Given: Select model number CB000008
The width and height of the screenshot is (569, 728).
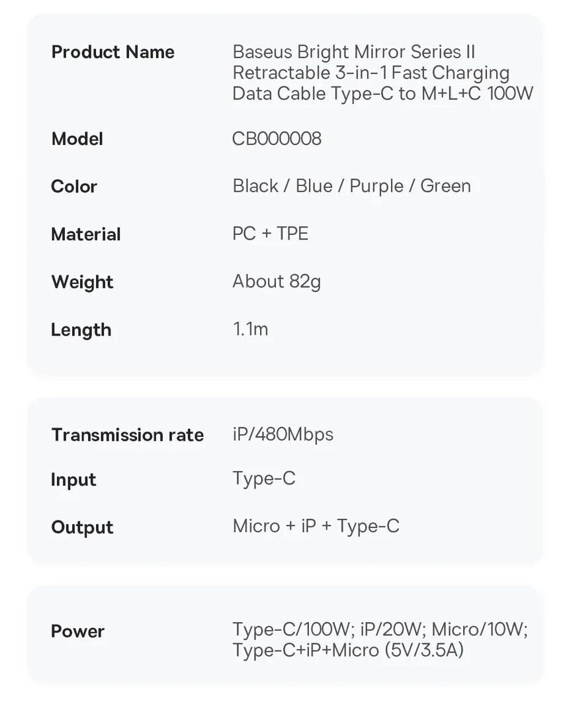Looking at the screenshot, I should [x=277, y=138].
